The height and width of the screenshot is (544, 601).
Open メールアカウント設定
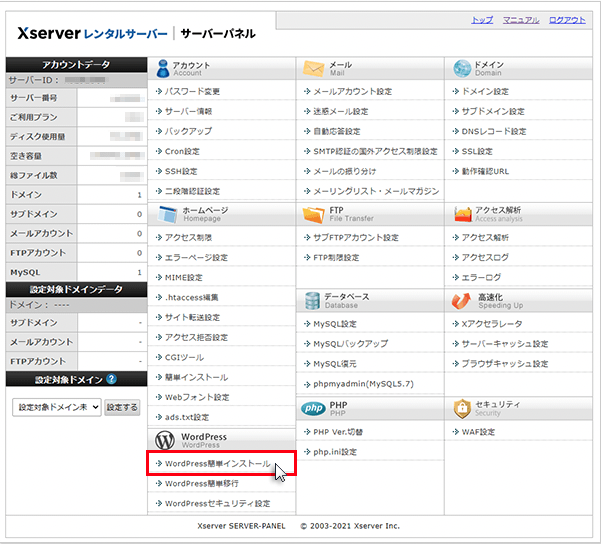(x=353, y=91)
